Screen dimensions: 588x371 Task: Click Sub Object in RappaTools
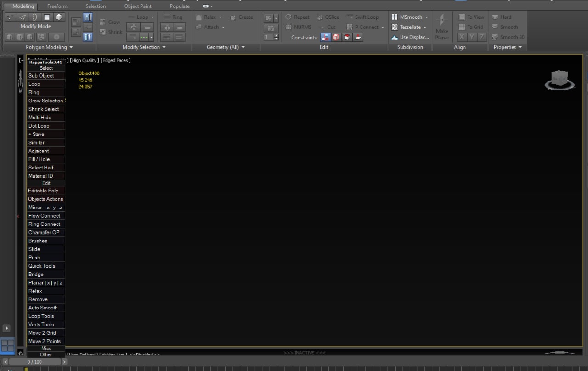46,76
